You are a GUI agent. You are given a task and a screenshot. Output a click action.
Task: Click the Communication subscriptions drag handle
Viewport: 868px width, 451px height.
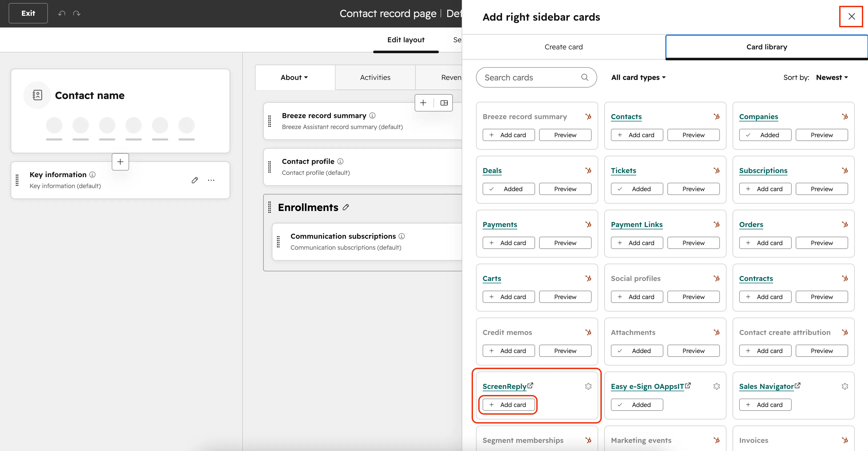point(278,242)
